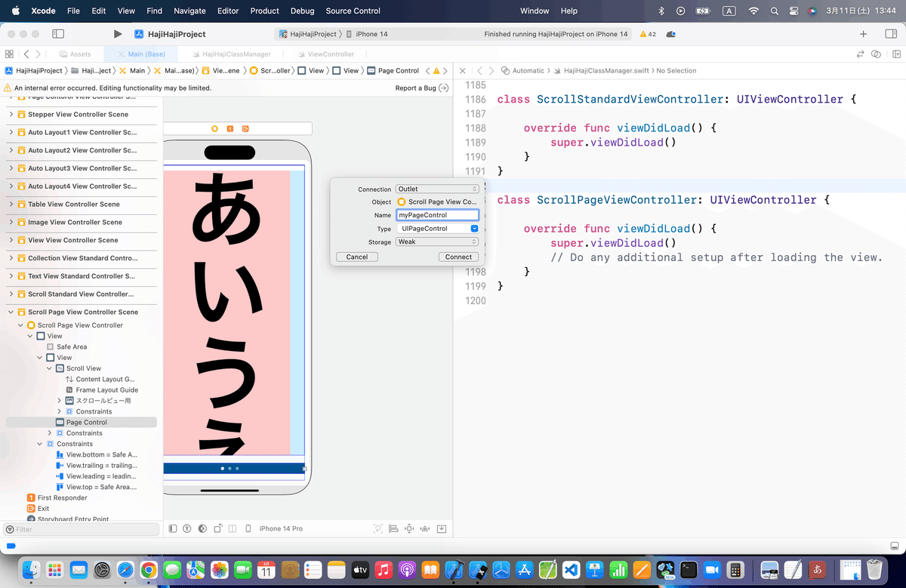Image resolution: width=906 pixels, height=588 pixels.
Task: Open accessibility settings in canvas bar
Action: 186,528
